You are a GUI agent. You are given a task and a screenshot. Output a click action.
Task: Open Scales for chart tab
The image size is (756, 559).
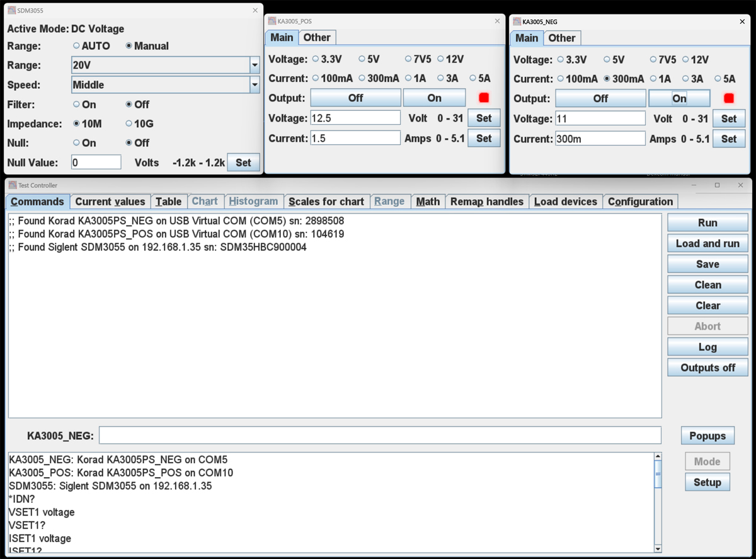[326, 202]
